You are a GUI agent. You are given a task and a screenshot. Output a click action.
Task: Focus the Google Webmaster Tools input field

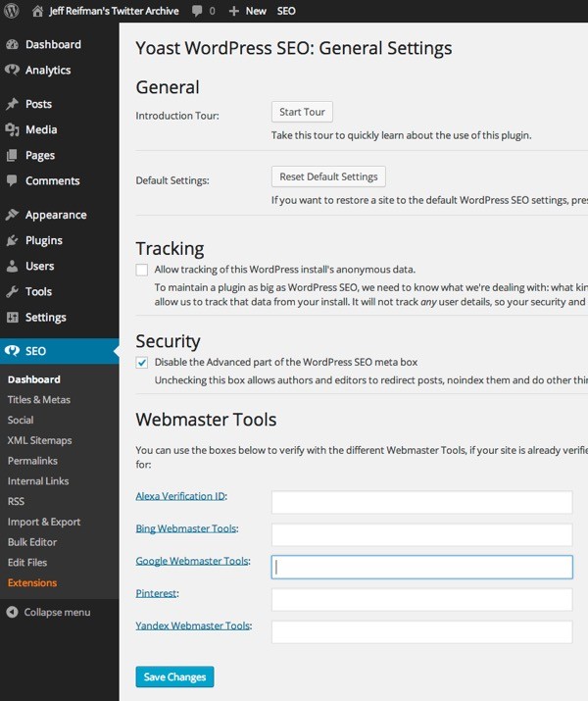point(421,567)
